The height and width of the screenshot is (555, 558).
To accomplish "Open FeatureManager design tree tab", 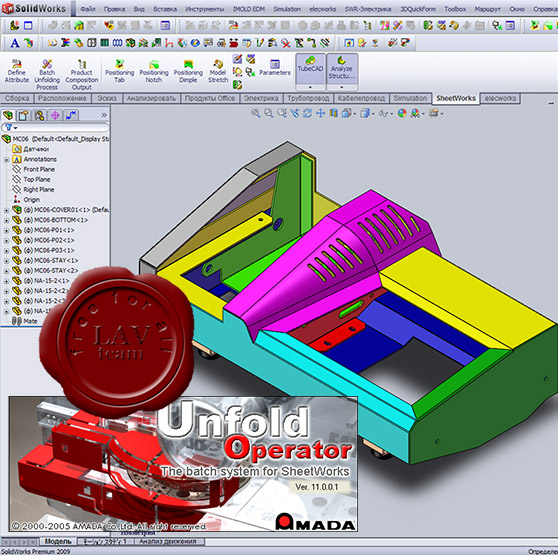I will click(8, 115).
